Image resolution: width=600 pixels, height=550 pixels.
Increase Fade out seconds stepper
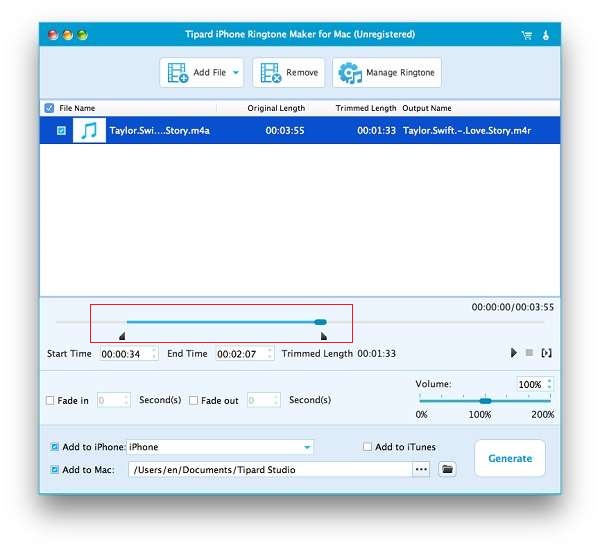pyautogui.click(x=276, y=397)
